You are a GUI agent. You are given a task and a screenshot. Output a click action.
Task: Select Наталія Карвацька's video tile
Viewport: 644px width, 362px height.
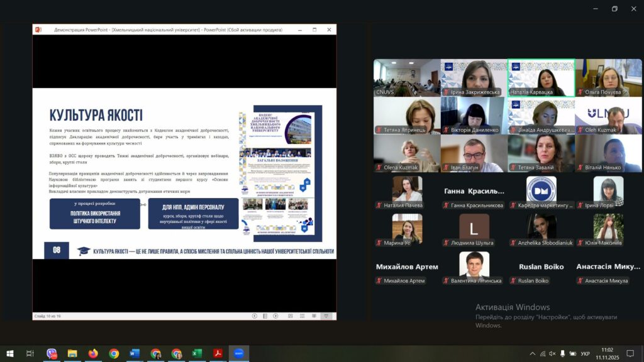click(541, 77)
